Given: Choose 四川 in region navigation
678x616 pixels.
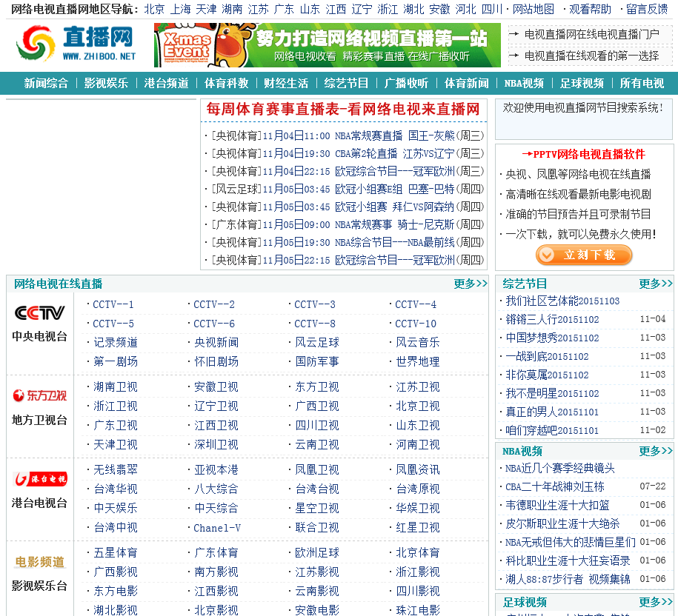Looking at the screenshot, I should (492, 9).
